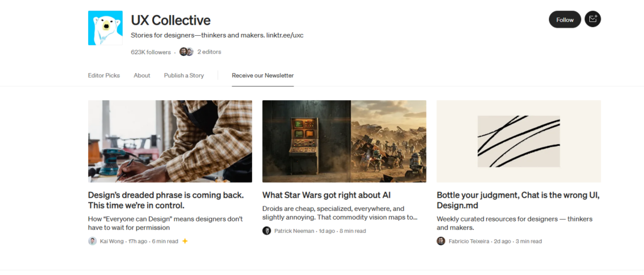
Task: Click the Patrick Neeman author name
Action: pos(294,231)
